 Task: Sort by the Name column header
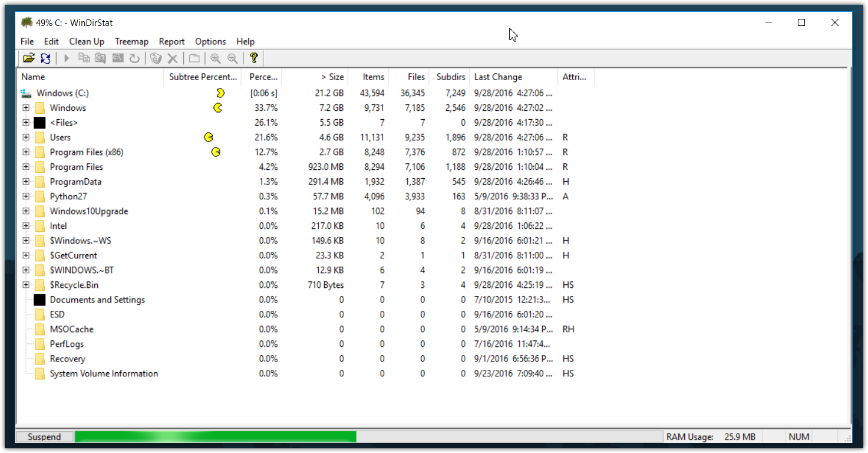pos(91,77)
